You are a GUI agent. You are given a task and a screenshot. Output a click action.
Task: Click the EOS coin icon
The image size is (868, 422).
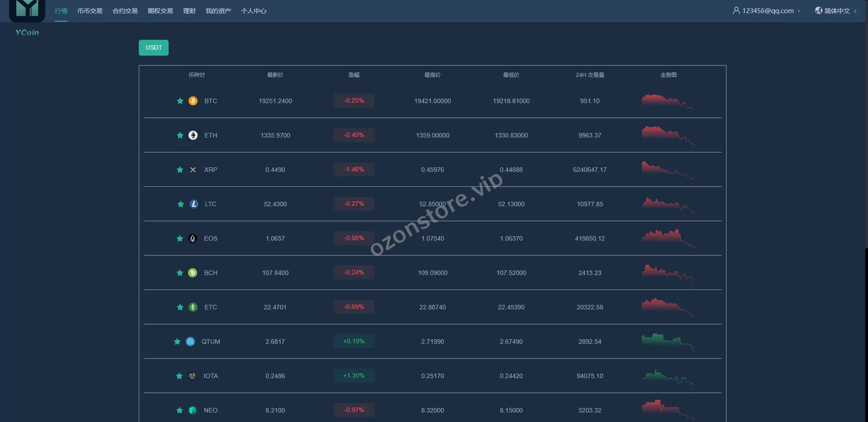[193, 238]
